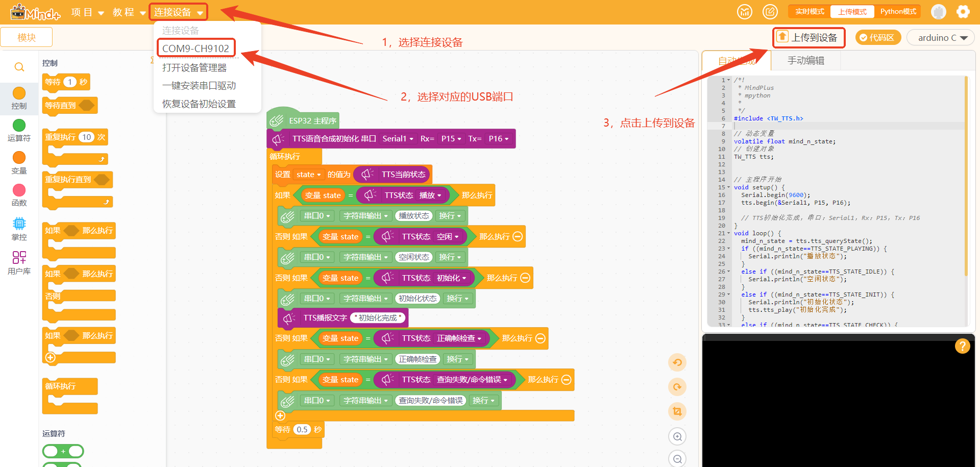Image resolution: width=980 pixels, height=467 pixels.
Task: Select the 运算符 category circle
Action: point(19,125)
